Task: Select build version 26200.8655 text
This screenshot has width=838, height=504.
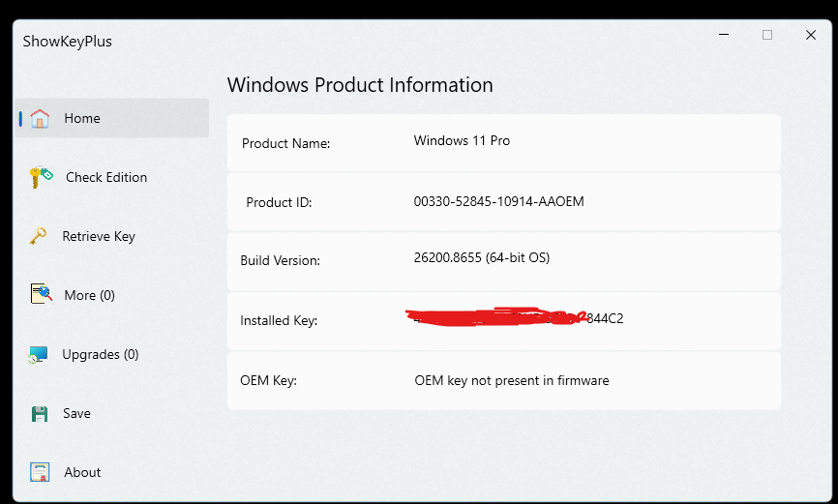Action: [x=482, y=257]
